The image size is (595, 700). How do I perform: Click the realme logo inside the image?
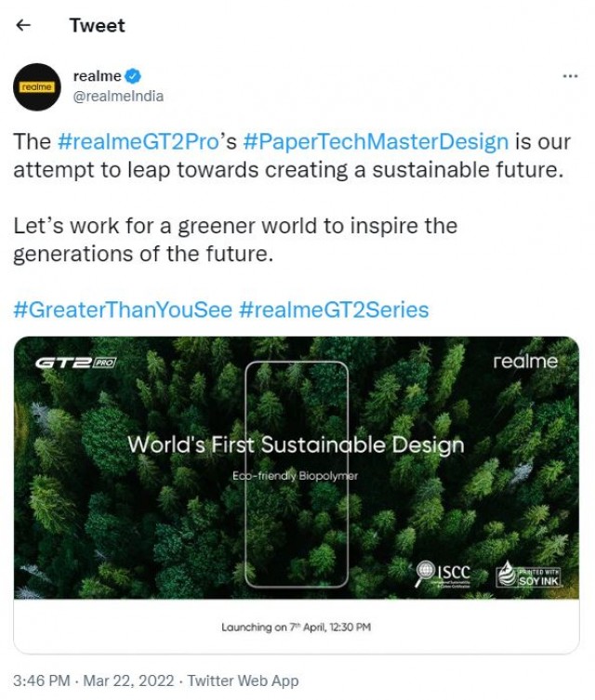[525, 362]
